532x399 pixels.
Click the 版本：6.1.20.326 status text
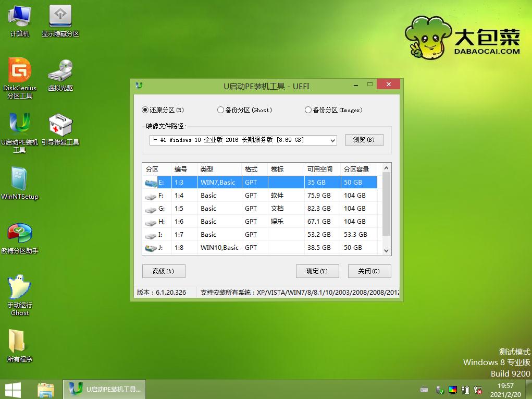coord(162,293)
